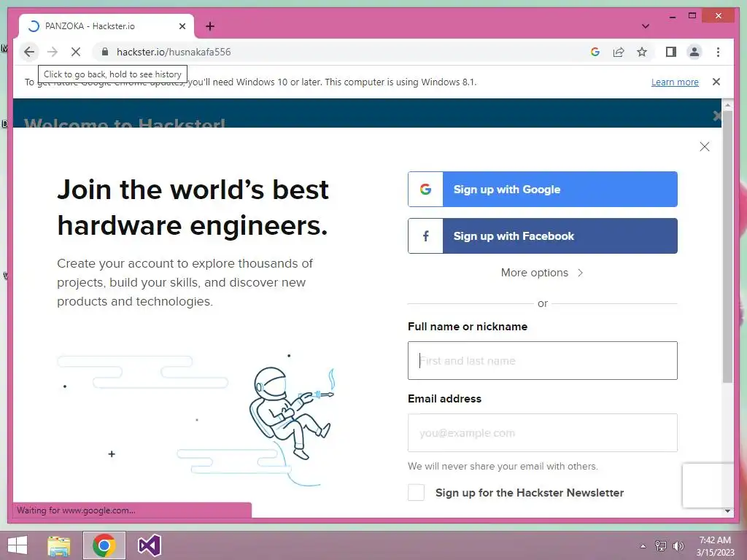Open Visual Studio from the taskbar
The height and width of the screenshot is (560, 747).
pyautogui.click(x=149, y=545)
